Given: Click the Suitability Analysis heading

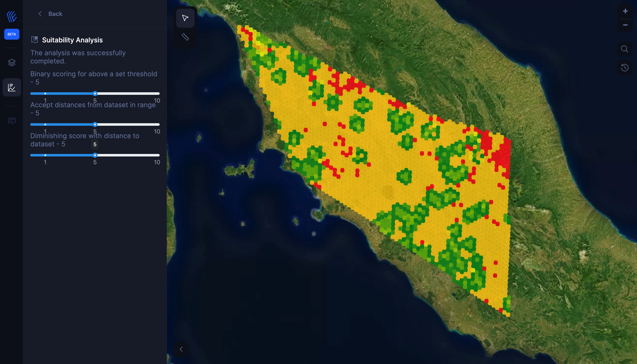Looking at the screenshot, I should [72, 40].
